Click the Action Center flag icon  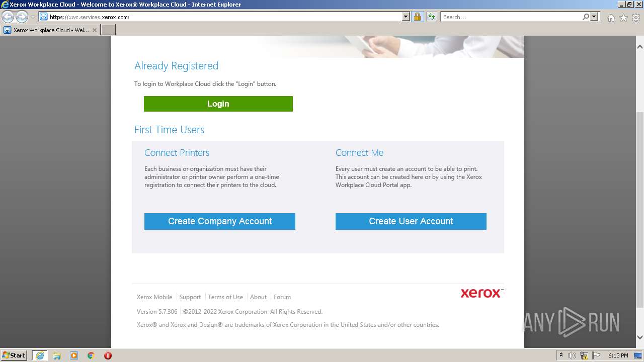click(596, 355)
